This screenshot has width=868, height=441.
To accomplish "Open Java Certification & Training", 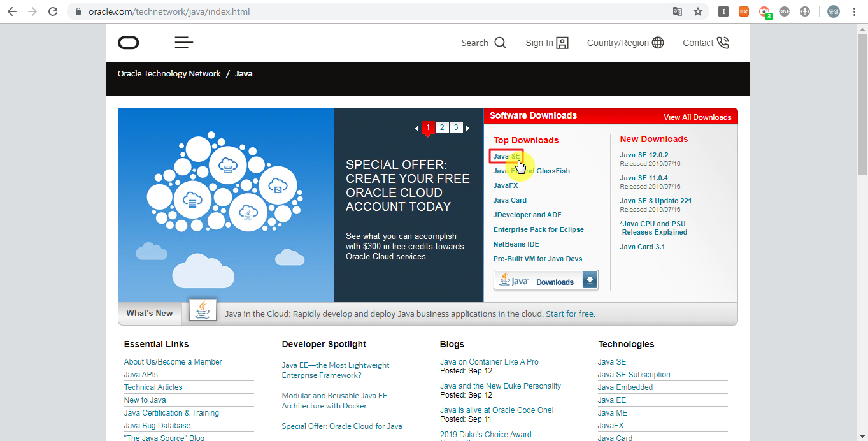I will (171, 413).
